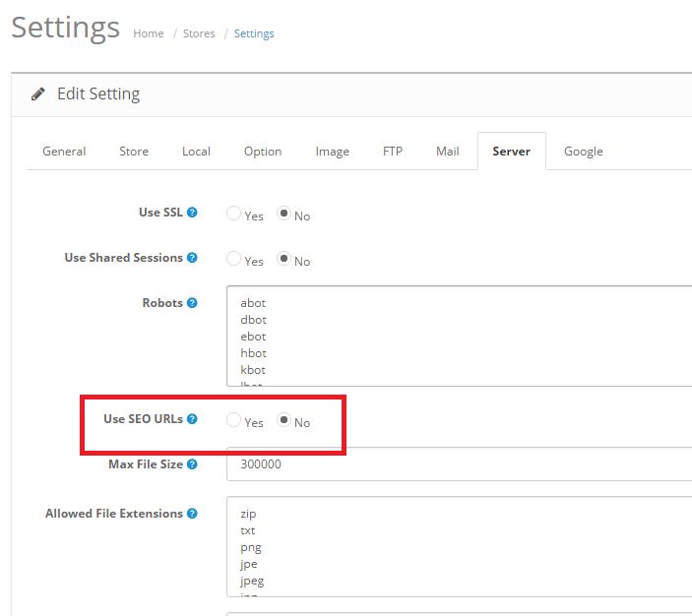Go to Home in the breadcrumb
Screen dimensions: 692x616
tap(149, 33)
